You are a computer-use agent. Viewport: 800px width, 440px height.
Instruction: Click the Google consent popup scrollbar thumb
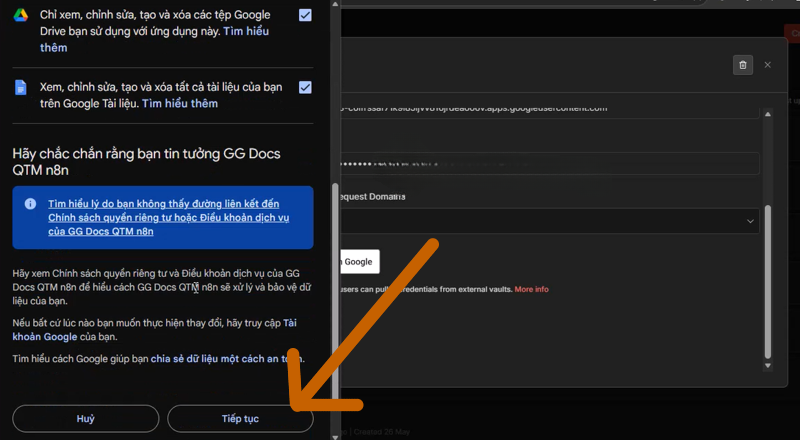click(335, 291)
